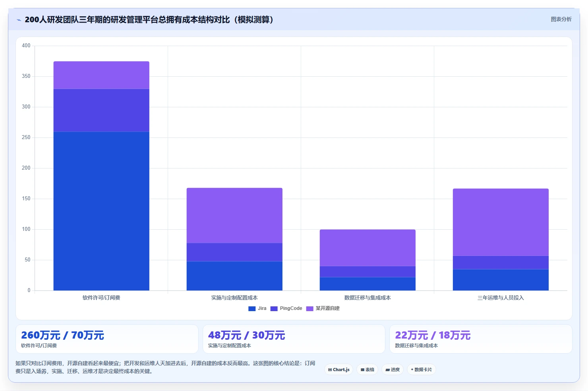Click PingCode segment of 实施与定制配置成本 bar
Viewport: 588px width, 391px height.
click(234, 252)
